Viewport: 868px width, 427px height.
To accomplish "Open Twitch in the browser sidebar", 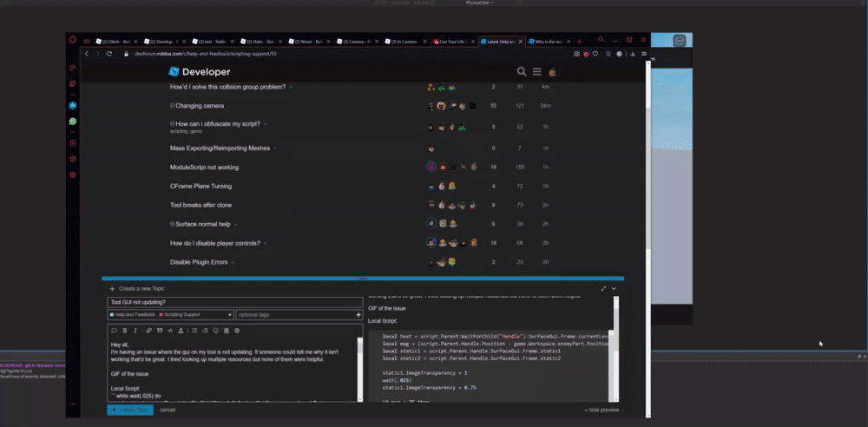I will (73, 84).
